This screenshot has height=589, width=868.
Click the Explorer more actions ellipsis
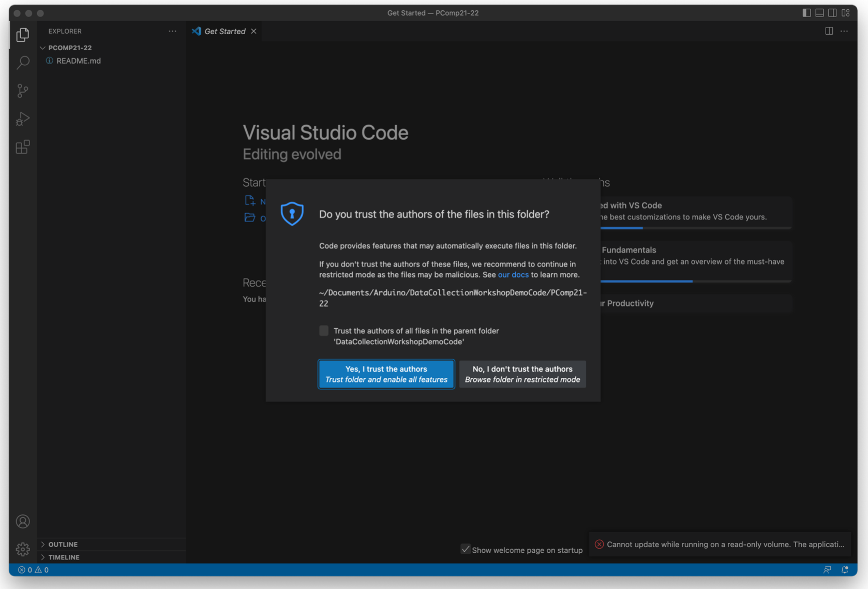[172, 31]
